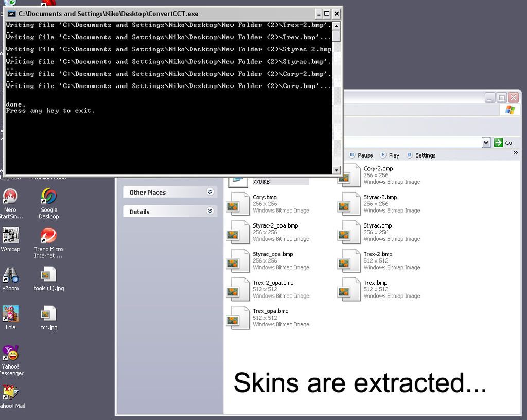Select the Styrac-2.bmp file icon

click(x=349, y=204)
